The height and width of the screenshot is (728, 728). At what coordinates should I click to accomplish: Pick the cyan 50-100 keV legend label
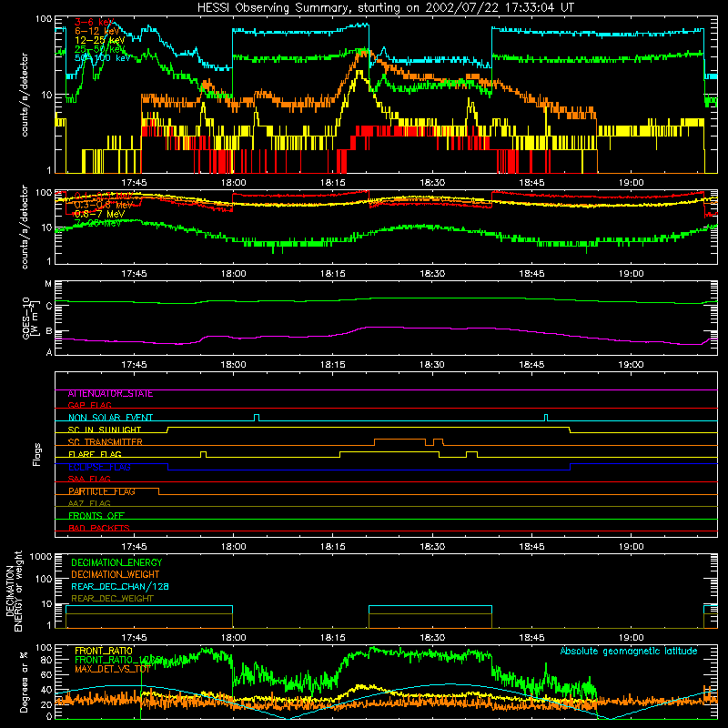[x=102, y=57]
